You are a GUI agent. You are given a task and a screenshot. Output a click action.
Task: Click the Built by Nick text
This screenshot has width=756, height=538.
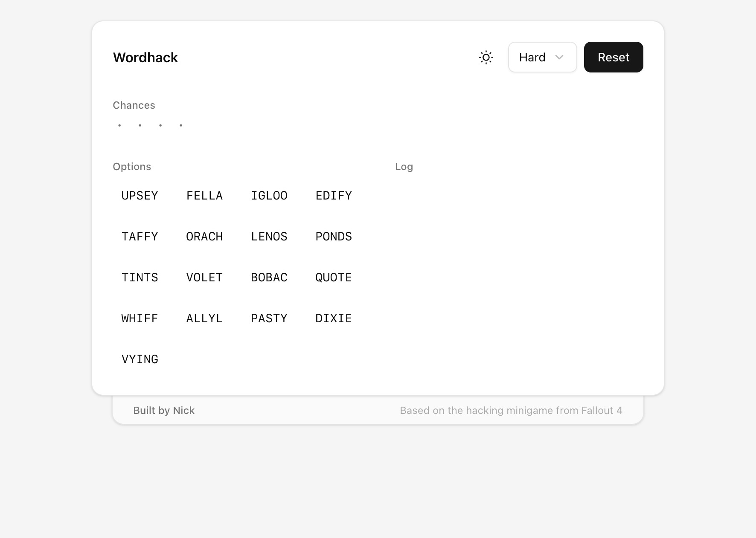[163, 410]
